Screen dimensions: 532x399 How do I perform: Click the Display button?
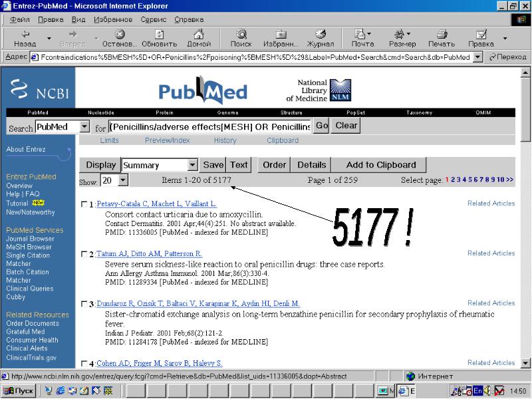coord(100,165)
